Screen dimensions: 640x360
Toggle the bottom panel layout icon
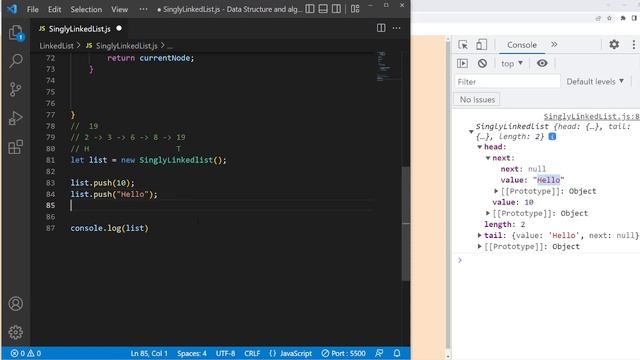[x=323, y=9]
